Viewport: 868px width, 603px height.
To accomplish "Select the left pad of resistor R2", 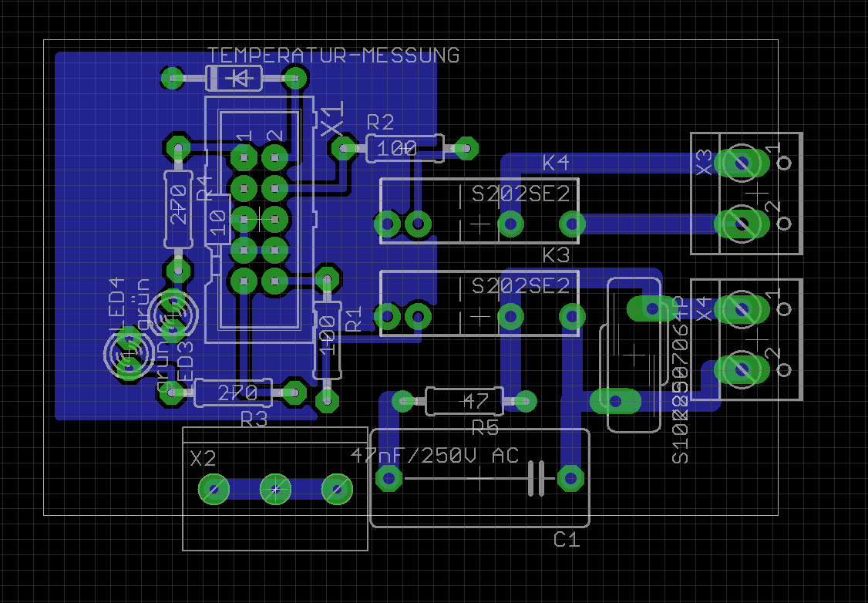I will point(344,148).
